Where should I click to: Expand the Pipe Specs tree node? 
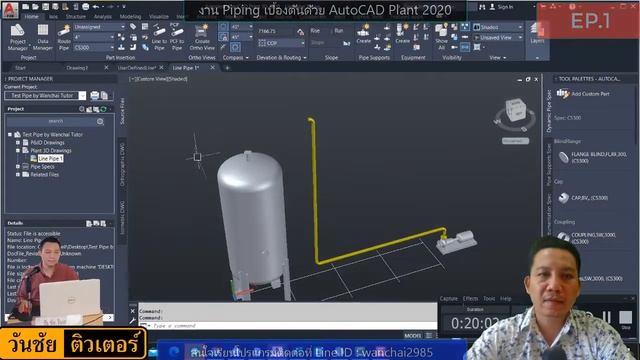coord(18,167)
